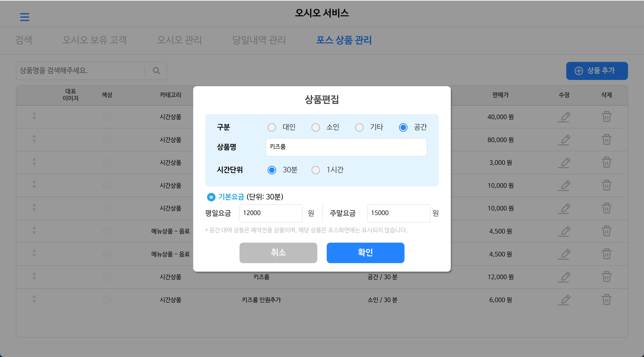Click reorder arrows on 40,000 원 row
This screenshot has height=357, width=644.
[34, 116]
